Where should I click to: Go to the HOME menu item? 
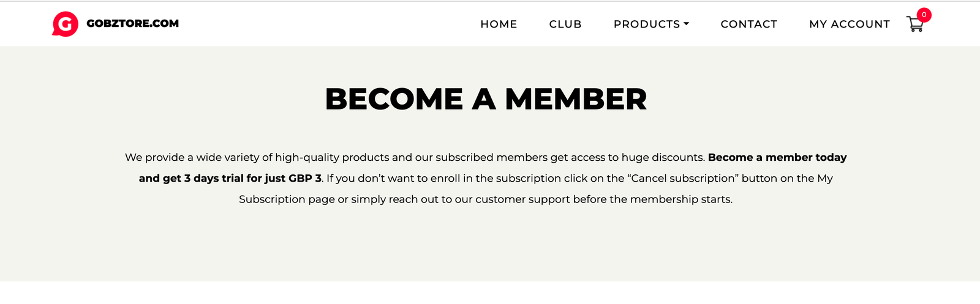click(499, 24)
